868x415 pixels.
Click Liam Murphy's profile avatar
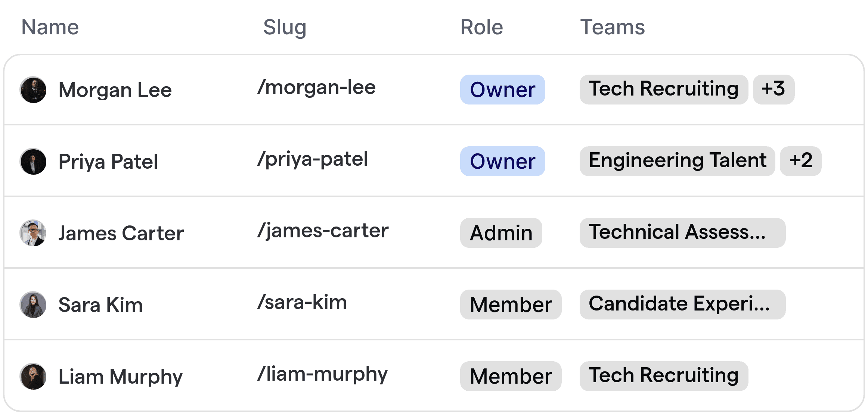pyautogui.click(x=33, y=376)
